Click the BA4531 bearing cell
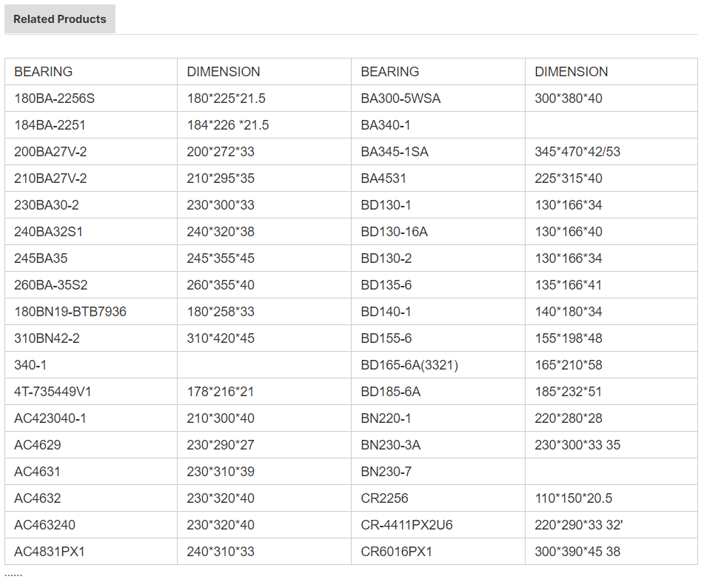 [x=438, y=178]
